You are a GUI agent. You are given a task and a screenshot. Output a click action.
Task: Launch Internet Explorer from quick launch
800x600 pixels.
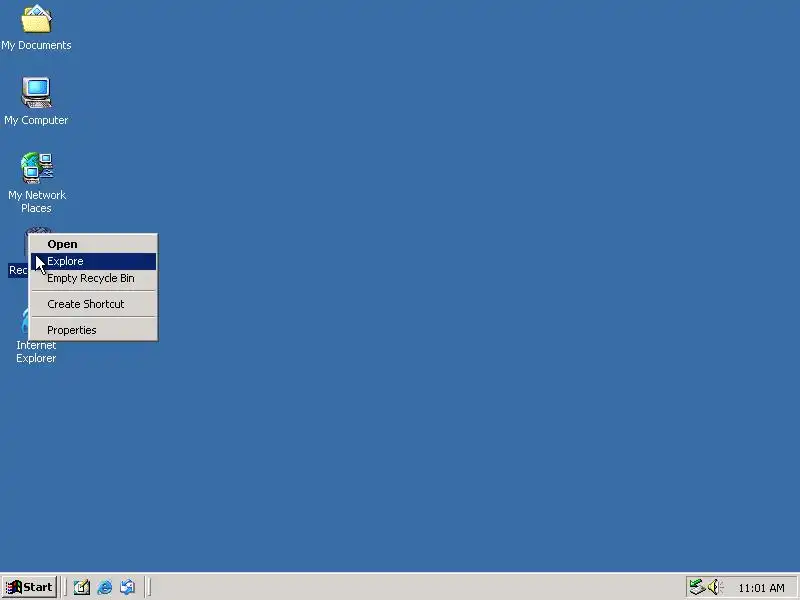click(105, 588)
